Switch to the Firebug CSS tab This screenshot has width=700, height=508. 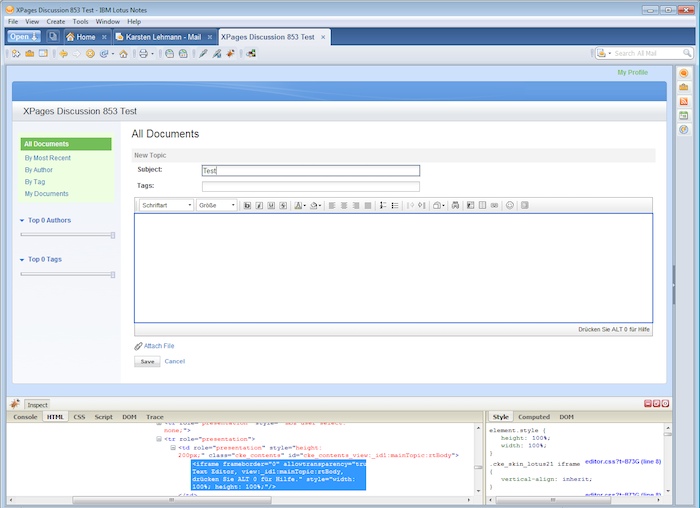pyautogui.click(x=79, y=417)
